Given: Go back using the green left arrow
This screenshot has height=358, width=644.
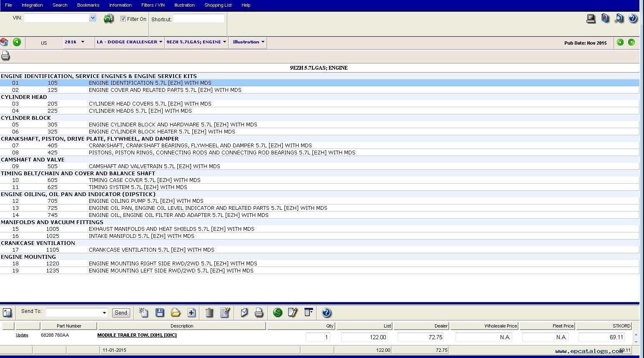Looking at the screenshot, I should (x=17, y=42).
